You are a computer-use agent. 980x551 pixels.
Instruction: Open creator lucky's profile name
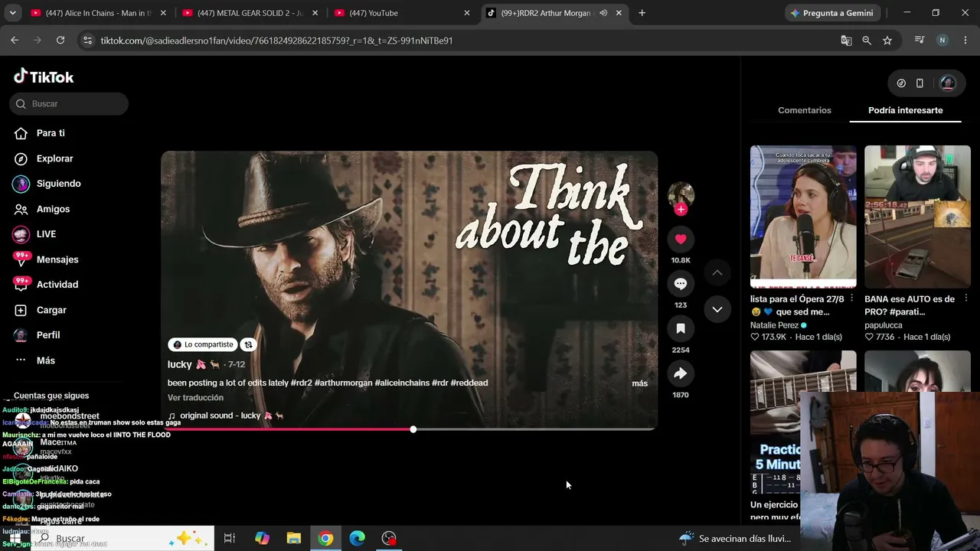pos(180,364)
